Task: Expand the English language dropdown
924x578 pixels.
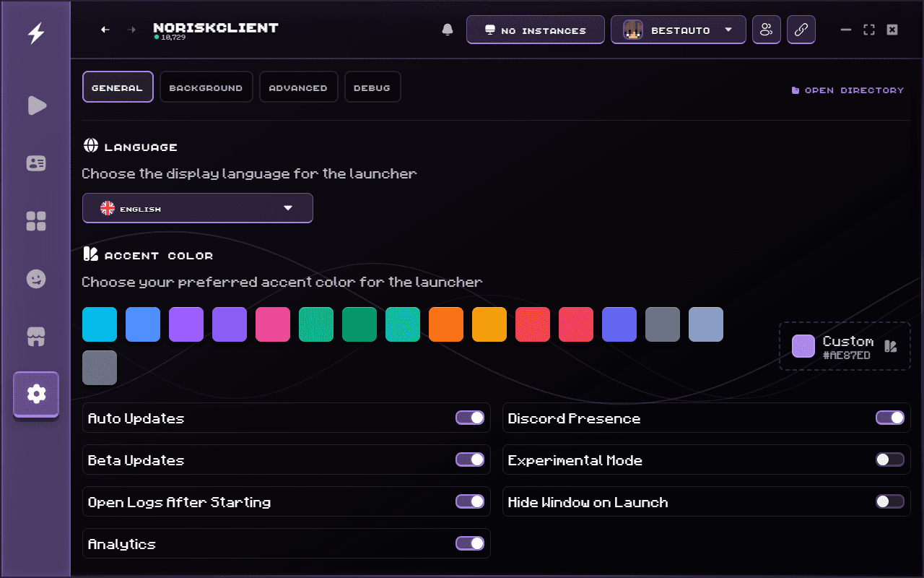Action: (x=198, y=208)
